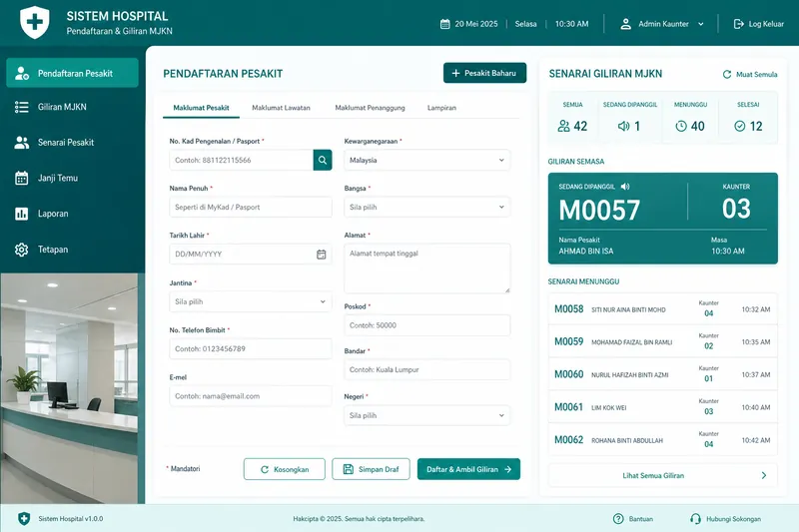Select queue row M0058 SITI NUR AINA BINTI MOHD

663,309
